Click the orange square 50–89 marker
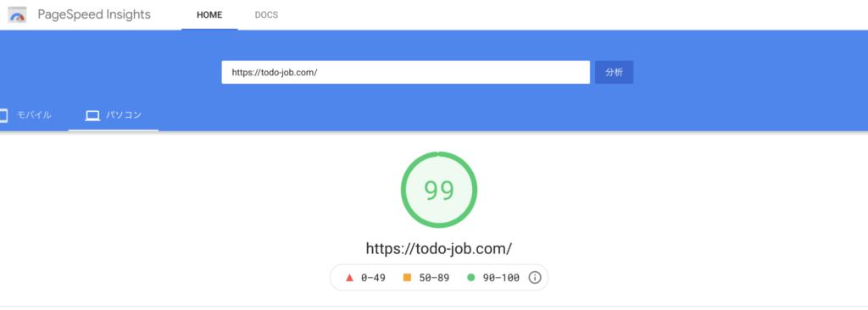 [x=408, y=278]
